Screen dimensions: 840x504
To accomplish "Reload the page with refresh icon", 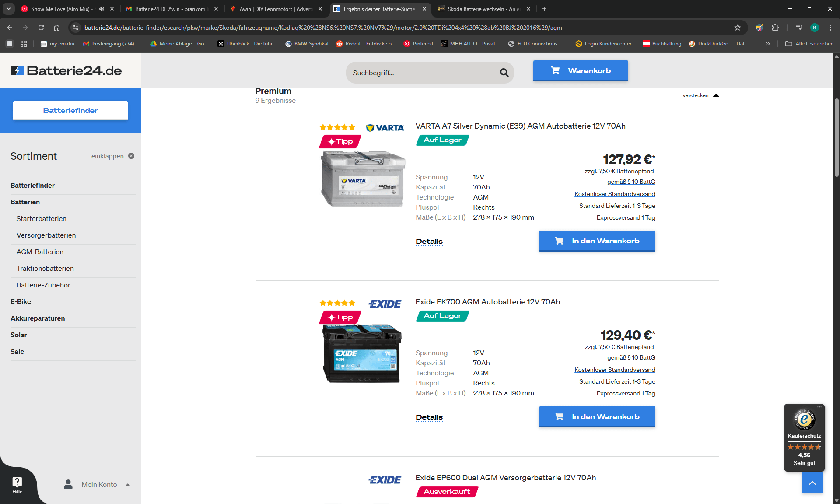I will click(41, 28).
